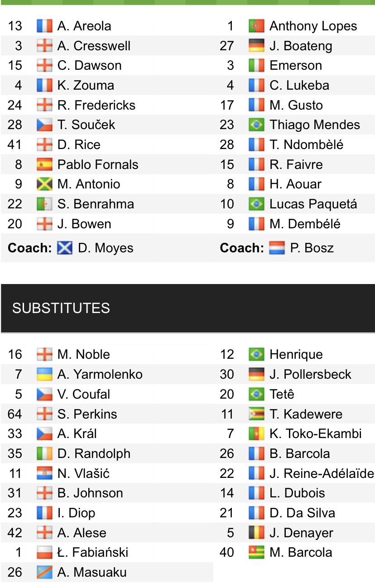Open player D. Rice's profile

79,145
